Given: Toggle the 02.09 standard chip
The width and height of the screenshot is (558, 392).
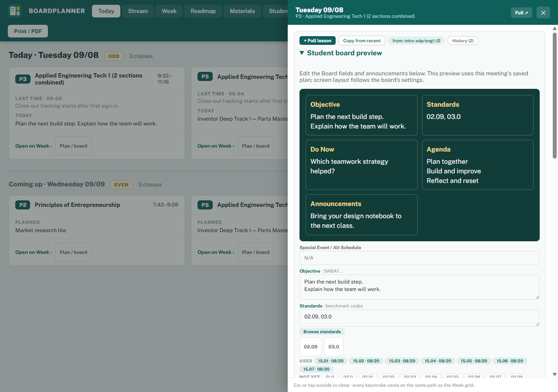Looking at the screenshot, I should pos(310,347).
